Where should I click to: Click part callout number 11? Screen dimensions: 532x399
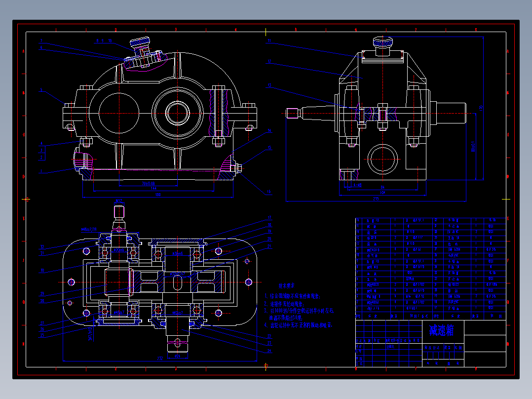269,41
